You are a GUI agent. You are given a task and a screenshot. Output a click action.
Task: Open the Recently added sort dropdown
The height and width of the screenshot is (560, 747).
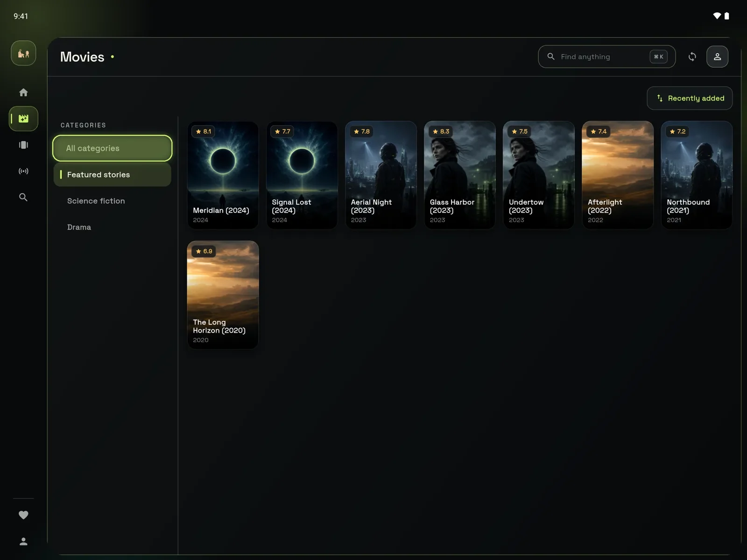point(690,98)
